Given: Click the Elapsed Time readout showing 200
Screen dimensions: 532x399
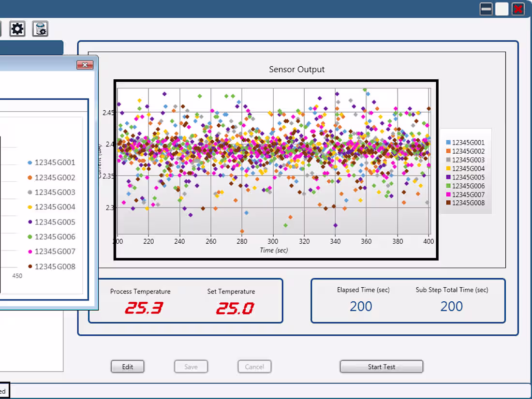Looking at the screenshot, I should [x=361, y=306].
